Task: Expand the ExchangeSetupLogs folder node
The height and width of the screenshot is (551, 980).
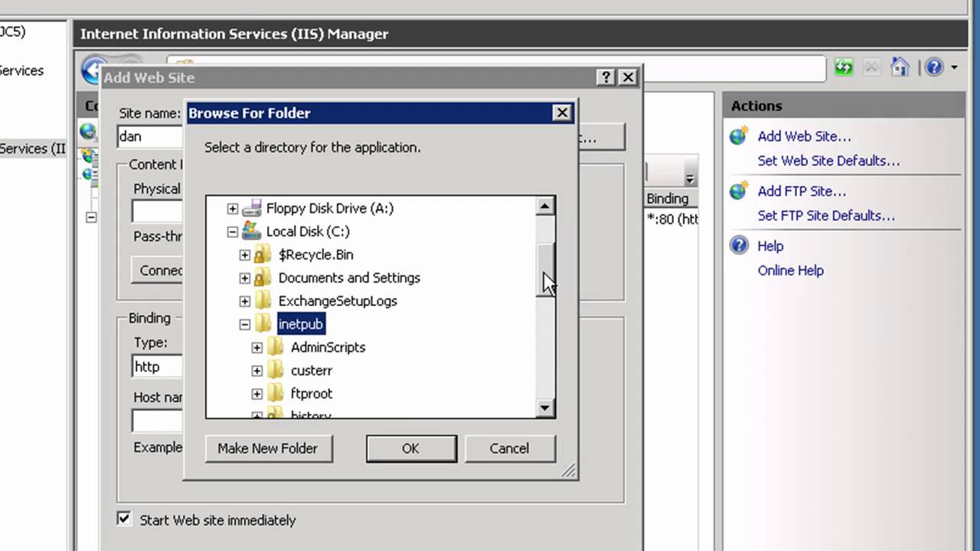Action: (245, 301)
